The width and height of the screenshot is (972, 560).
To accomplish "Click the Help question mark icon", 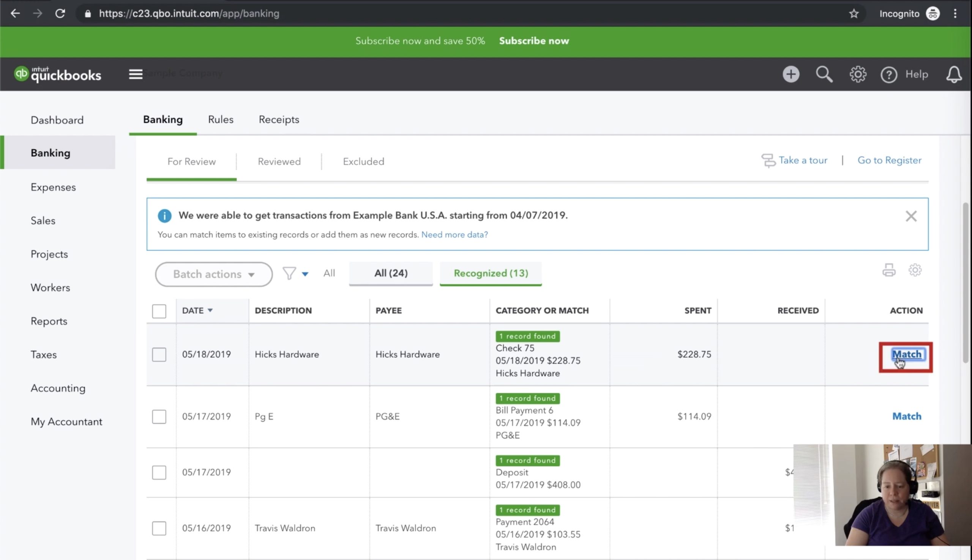I will (888, 75).
